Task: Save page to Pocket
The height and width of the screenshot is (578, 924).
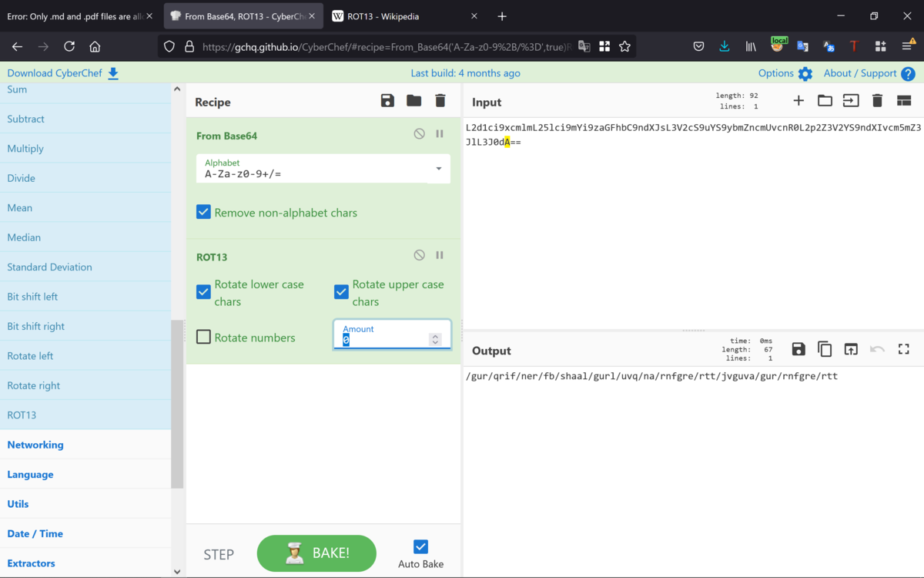Action: coord(698,46)
